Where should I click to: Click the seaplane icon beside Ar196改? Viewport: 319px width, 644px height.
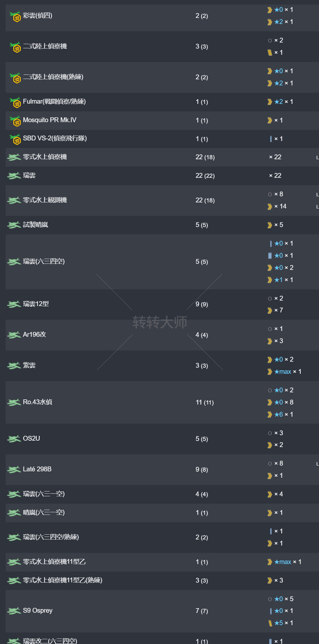click(14, 335)
